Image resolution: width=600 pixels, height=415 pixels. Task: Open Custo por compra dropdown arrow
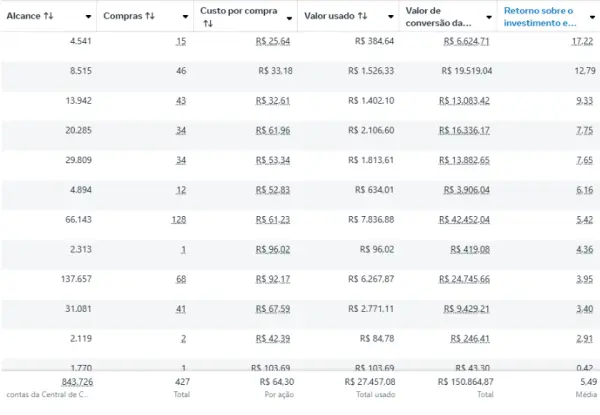[289, 18]
